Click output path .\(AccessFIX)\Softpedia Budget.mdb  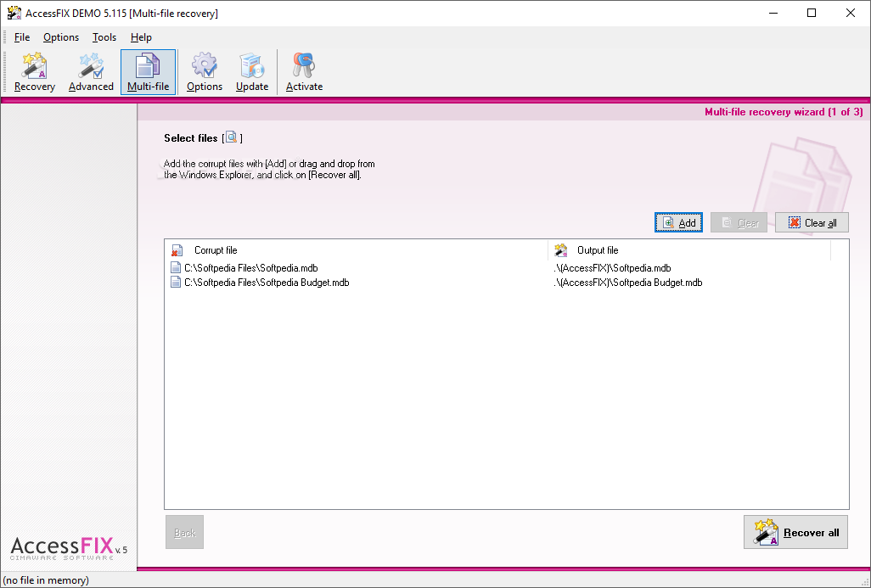(x=627, y=282)
